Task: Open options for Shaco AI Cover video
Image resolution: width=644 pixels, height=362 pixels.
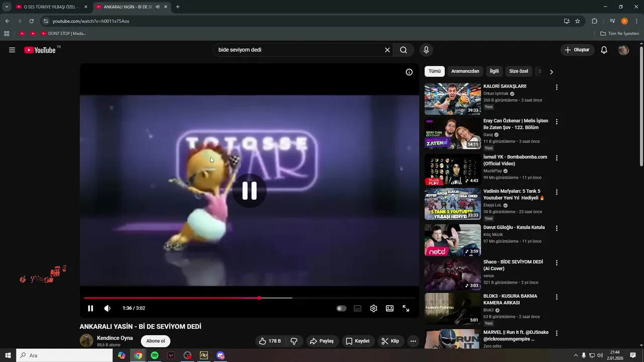Action: [x=556, y=263]
